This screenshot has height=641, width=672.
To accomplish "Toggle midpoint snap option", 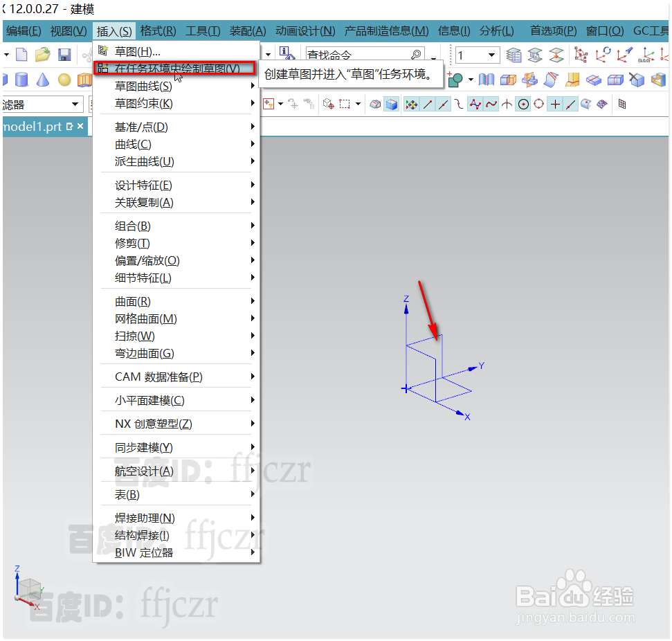I will click(x=443, y=105).
